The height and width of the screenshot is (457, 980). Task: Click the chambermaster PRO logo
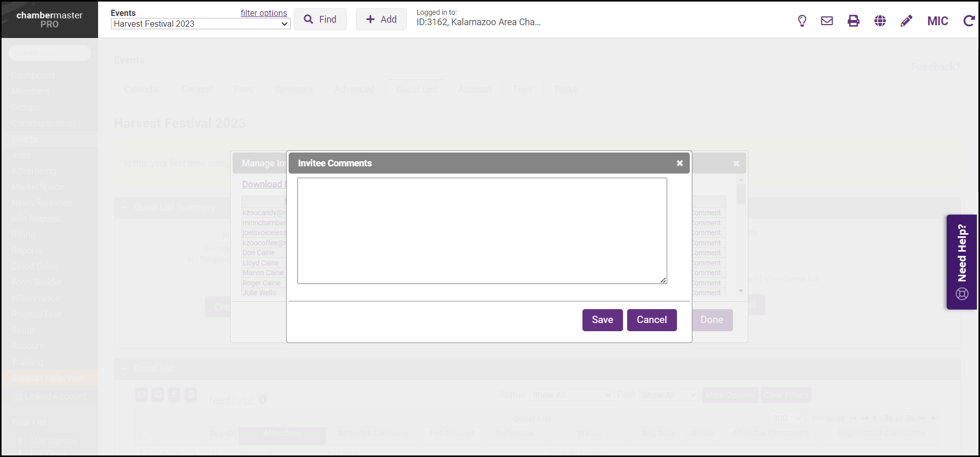pyautogui.click(x=49, y=20)
